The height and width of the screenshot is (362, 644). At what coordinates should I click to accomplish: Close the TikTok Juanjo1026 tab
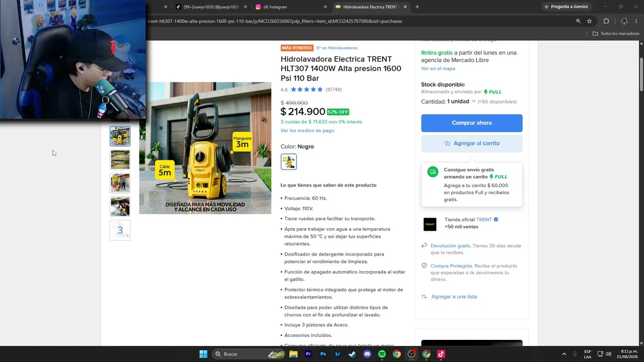[246, 7]
